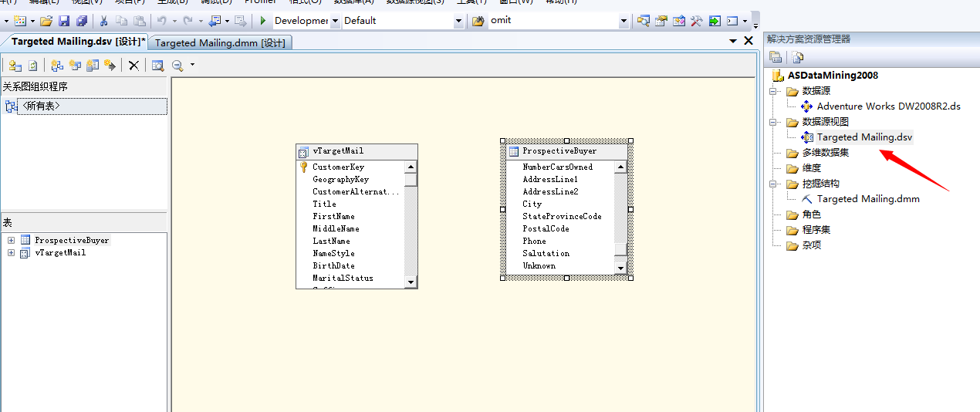Collapse the 数据源视图 folder
980x412 pixels.
pos(774,122)
